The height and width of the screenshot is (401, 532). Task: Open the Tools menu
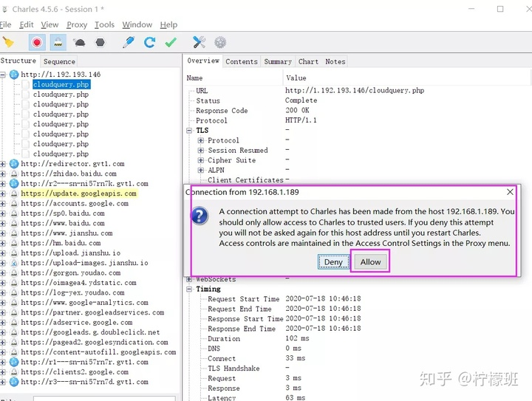(x=104, y=25)
